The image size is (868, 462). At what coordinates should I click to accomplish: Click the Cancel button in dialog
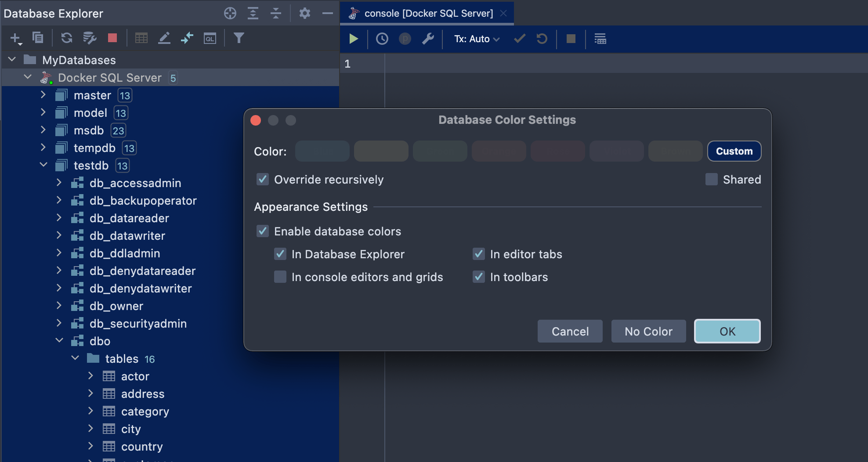tap(570, 331)
